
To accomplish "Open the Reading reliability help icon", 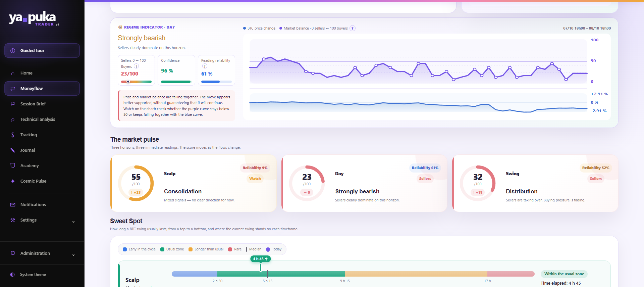I will click(x=205, y=66).
